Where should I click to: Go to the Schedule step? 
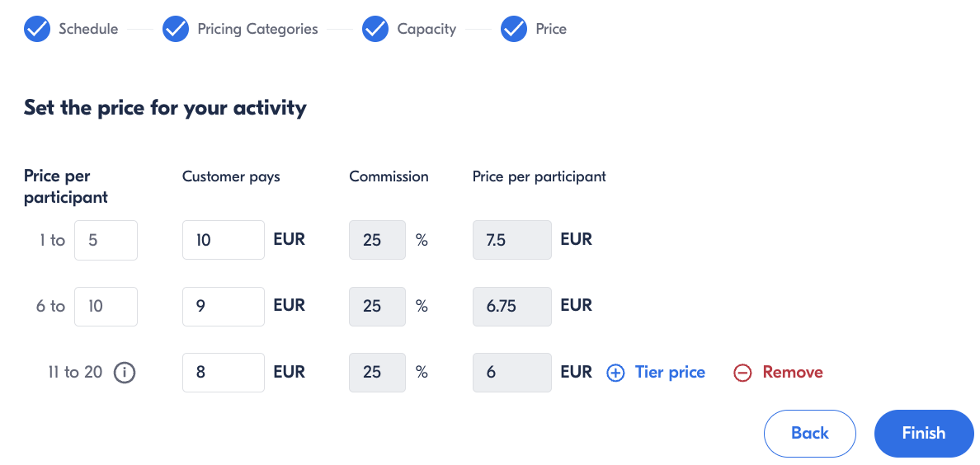point(88,29)
